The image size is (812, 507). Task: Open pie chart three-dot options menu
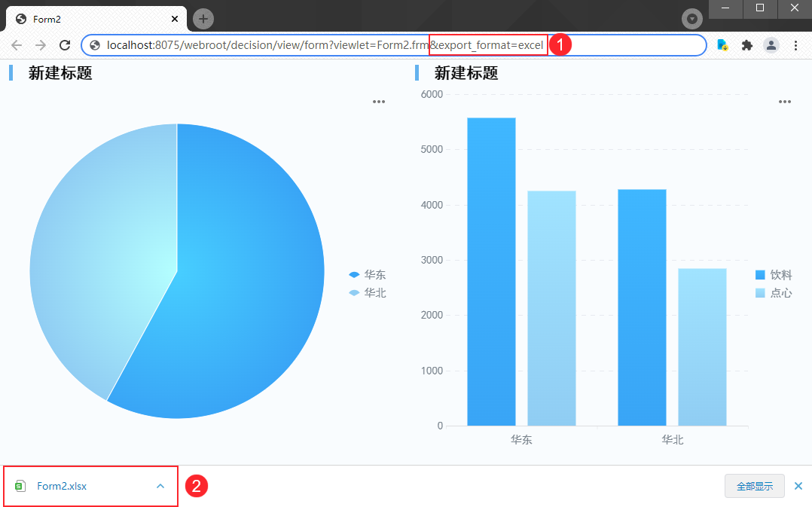click(379, 102)
